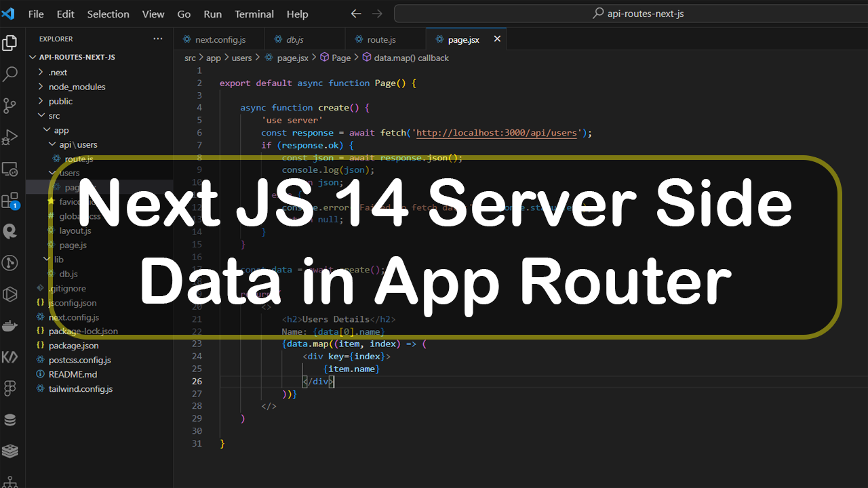Click the VS Code logo icon
Viewport: 868px width, 488px height.
tap(8, 14)
